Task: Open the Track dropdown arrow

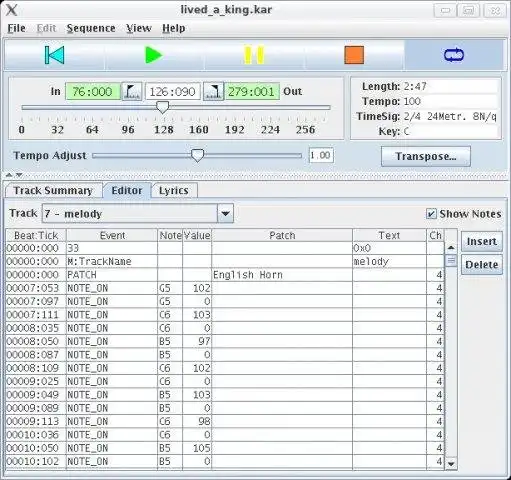Action: [225, 213]
